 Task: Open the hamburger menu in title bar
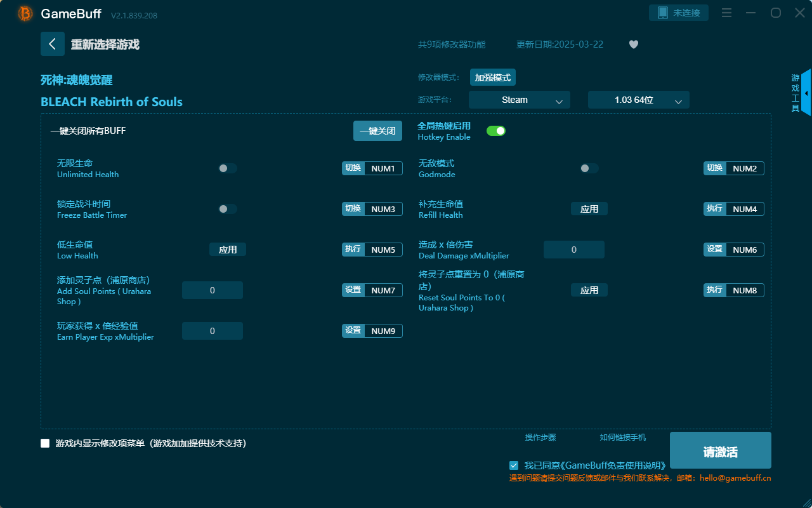click(726, 13)
